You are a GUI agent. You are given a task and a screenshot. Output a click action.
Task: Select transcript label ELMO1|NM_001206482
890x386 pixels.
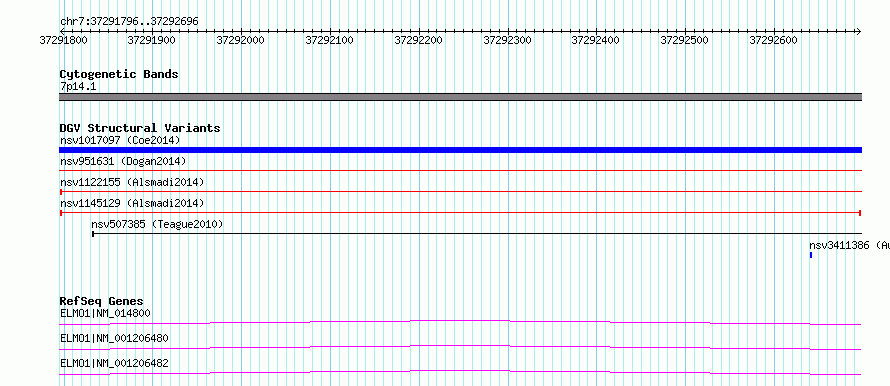pos(114,363)
